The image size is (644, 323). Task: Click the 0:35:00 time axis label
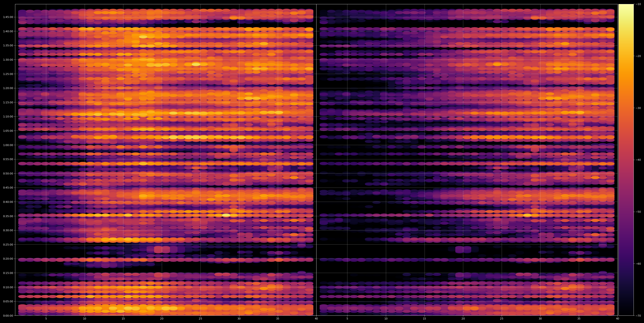(x=8, y=216)
